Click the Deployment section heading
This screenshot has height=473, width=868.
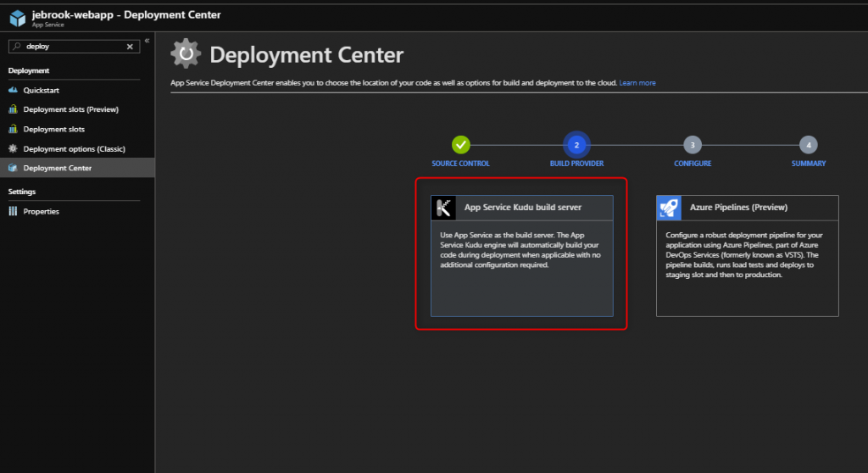[29, 70]
